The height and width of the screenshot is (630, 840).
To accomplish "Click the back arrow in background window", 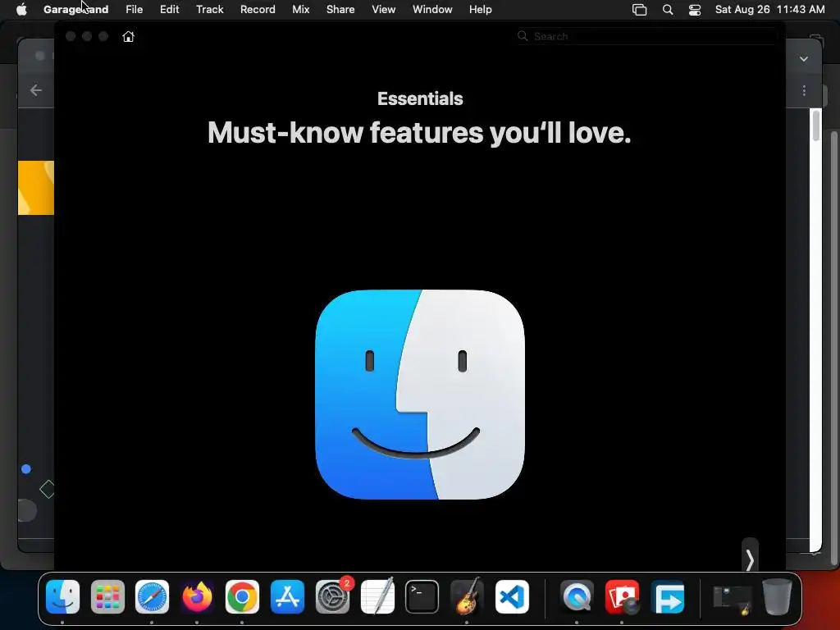I will 36,90.
